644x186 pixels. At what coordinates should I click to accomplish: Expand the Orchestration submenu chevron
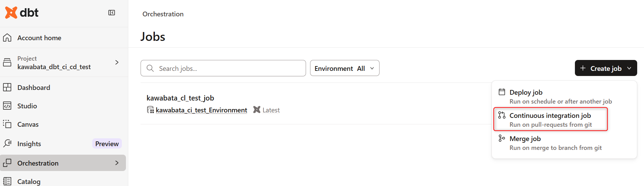pos(117,163)
